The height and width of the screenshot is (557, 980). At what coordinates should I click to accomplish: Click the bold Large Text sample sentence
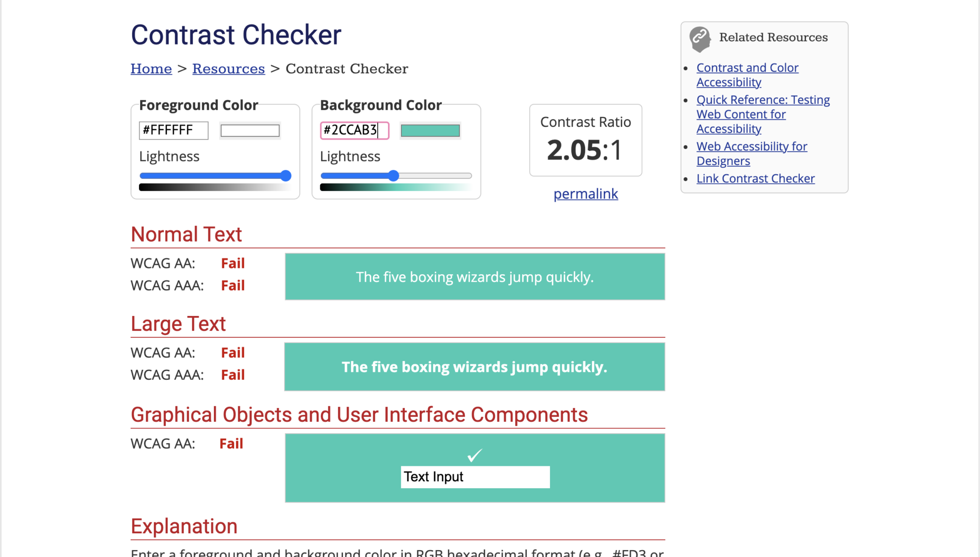pos(474,367)
